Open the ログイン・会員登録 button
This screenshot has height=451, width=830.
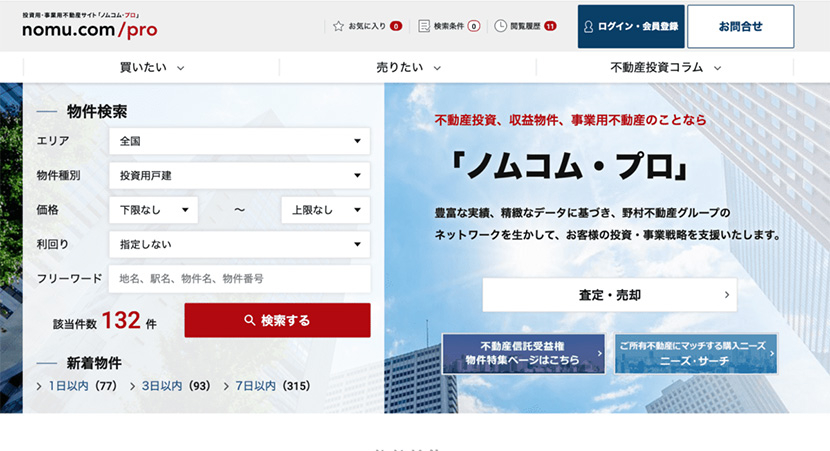tap(631, 26)
